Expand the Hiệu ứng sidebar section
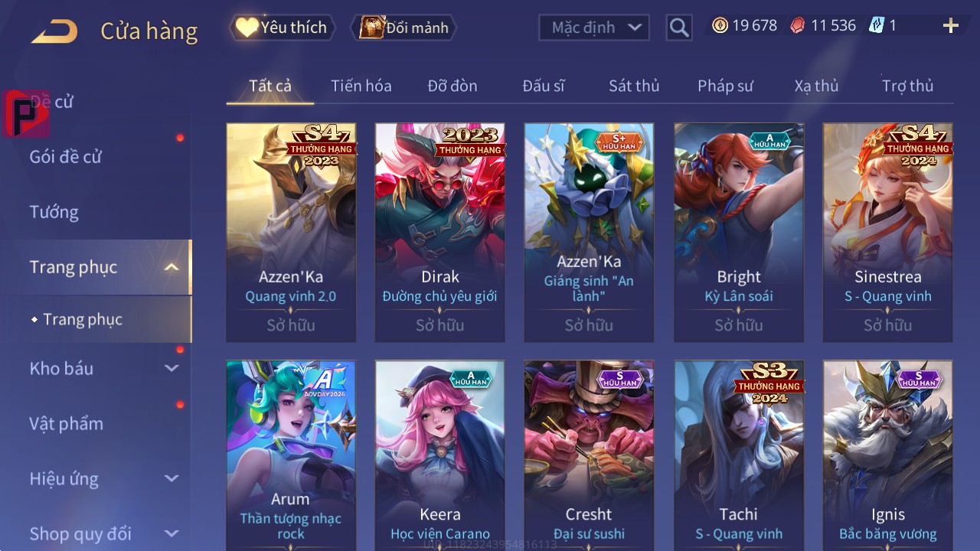 pyautogui.click(x=171, y=478)
